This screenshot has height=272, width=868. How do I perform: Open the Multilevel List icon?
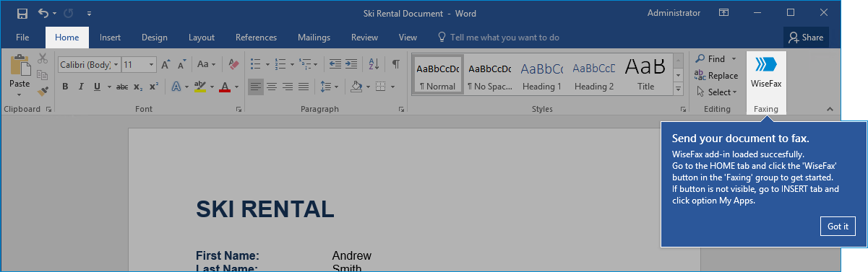(306, 64)
